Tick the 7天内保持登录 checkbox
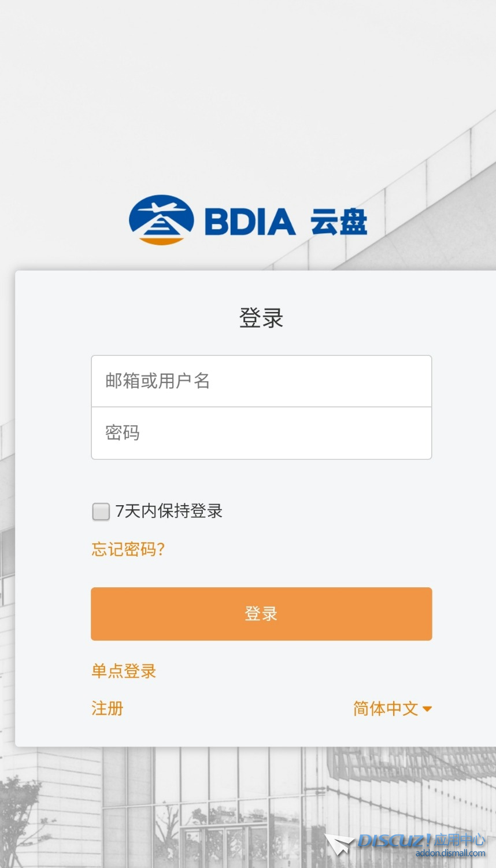This screenshot has height=868, width=496. 101,512
